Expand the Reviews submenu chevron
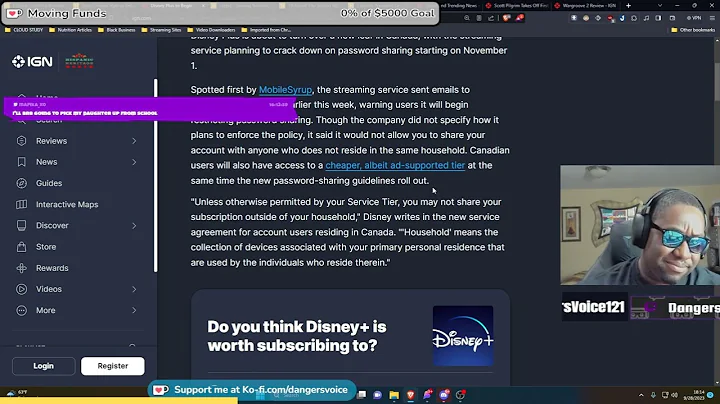This screenshot has height=404, width=720. pyautogui.click(x=134, y=141)
